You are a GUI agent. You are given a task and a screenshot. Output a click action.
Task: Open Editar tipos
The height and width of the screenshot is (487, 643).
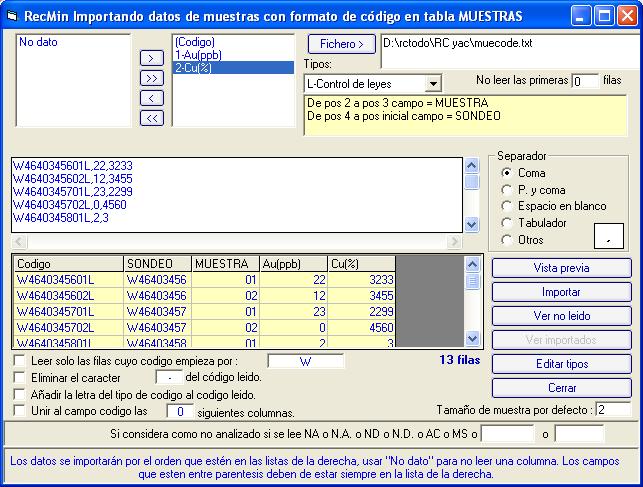point(561,364)
